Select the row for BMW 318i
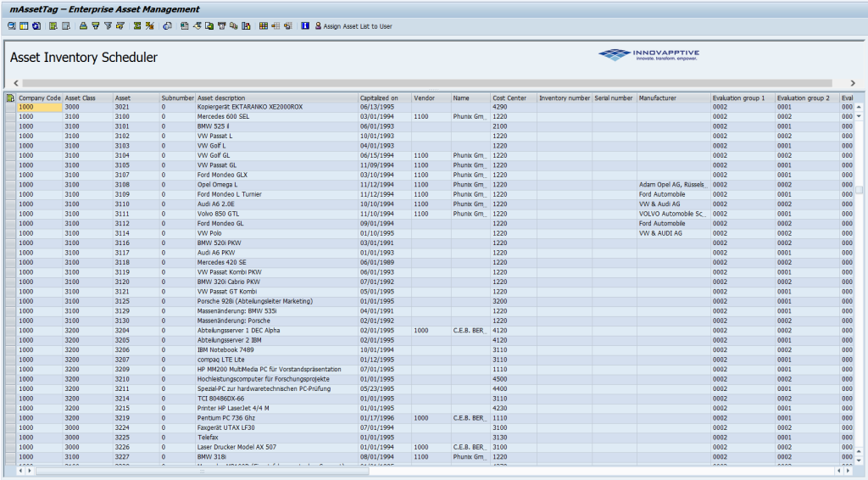Viewport: 868px width, 480px height. pos(10,457)
